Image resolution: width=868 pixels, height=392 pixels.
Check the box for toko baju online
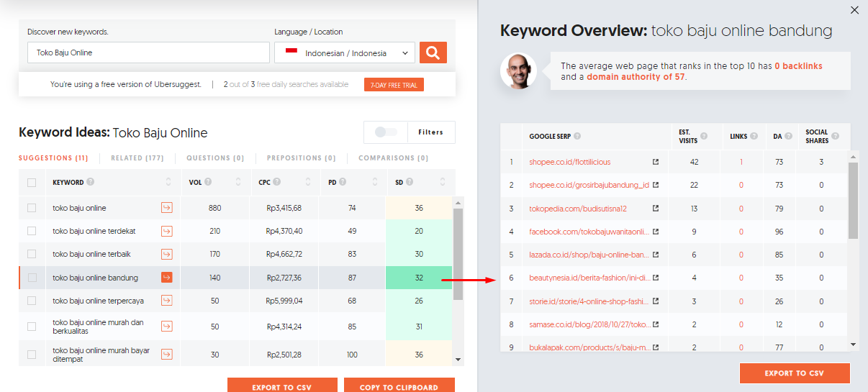point(32,208)
